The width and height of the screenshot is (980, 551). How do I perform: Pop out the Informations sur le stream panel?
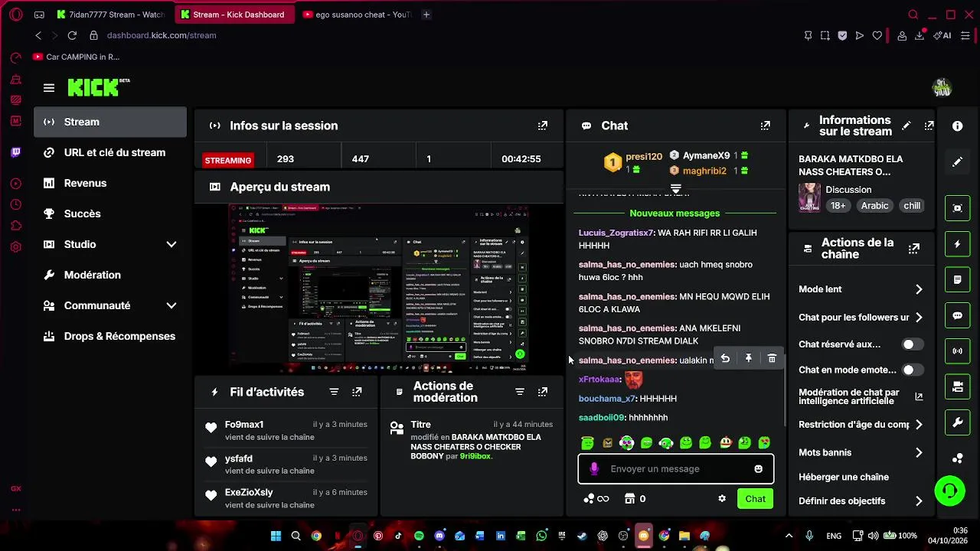click(929, 126)
